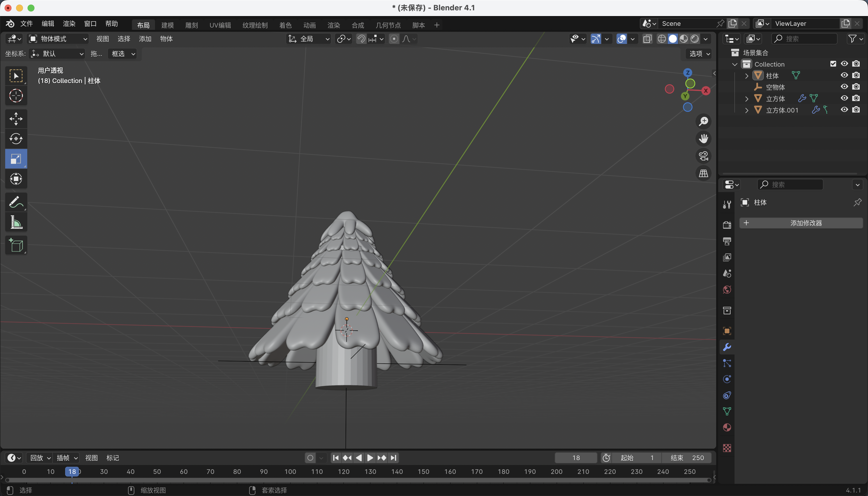The image size is (868, 496).
Task: Click the current frame field showing 18
Action: click(576, 458)
